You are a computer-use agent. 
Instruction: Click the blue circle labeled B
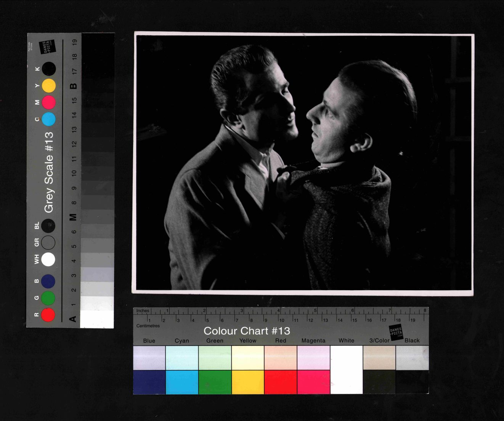tap(48, 281)
